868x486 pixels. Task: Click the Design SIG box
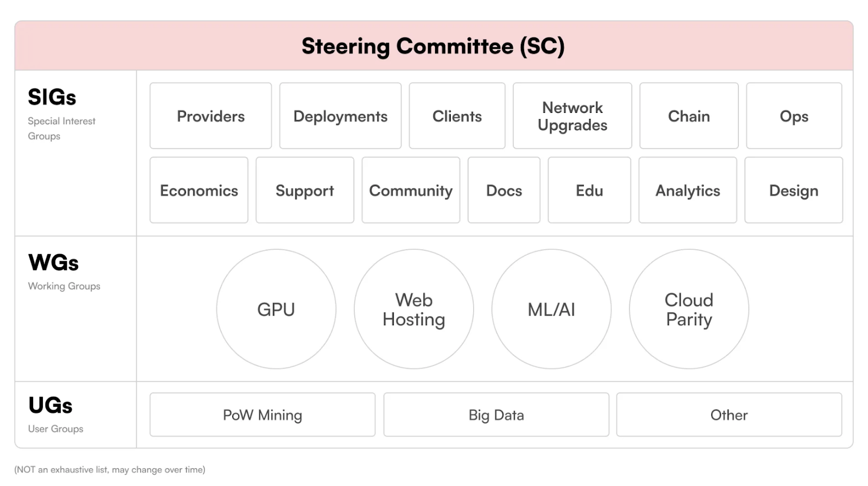pos(794,191)
